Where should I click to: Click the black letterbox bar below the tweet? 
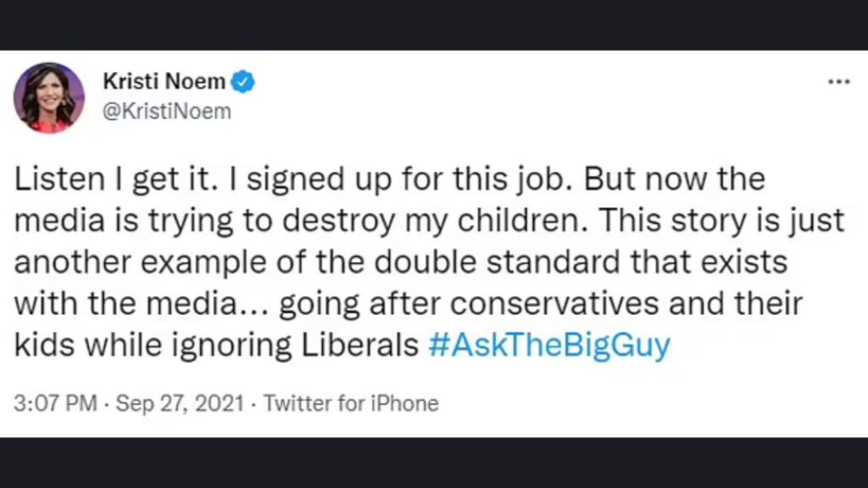coord(434,463)
